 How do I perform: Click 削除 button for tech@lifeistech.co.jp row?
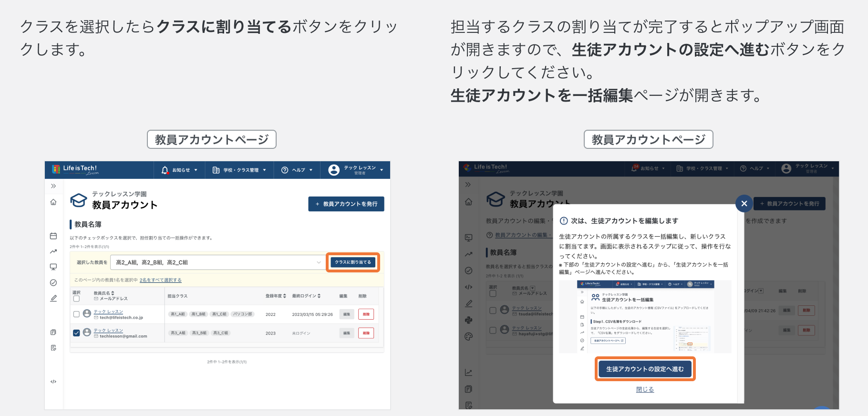click(x=366, y=314)
